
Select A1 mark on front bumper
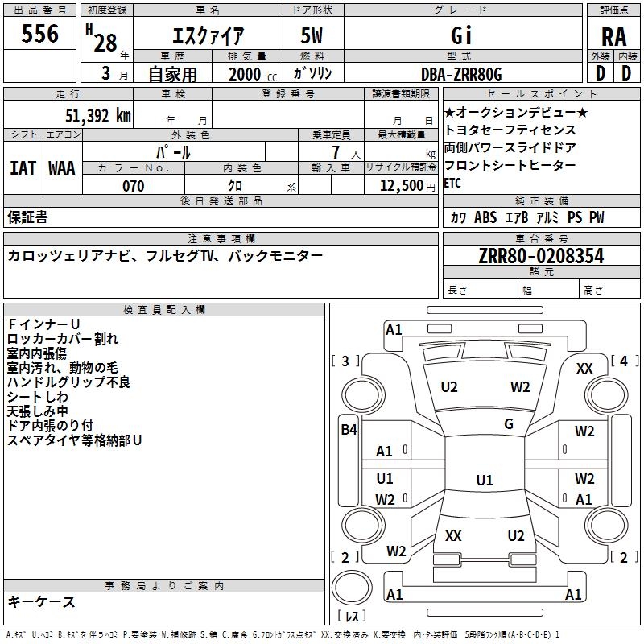(x=394, y=330)
